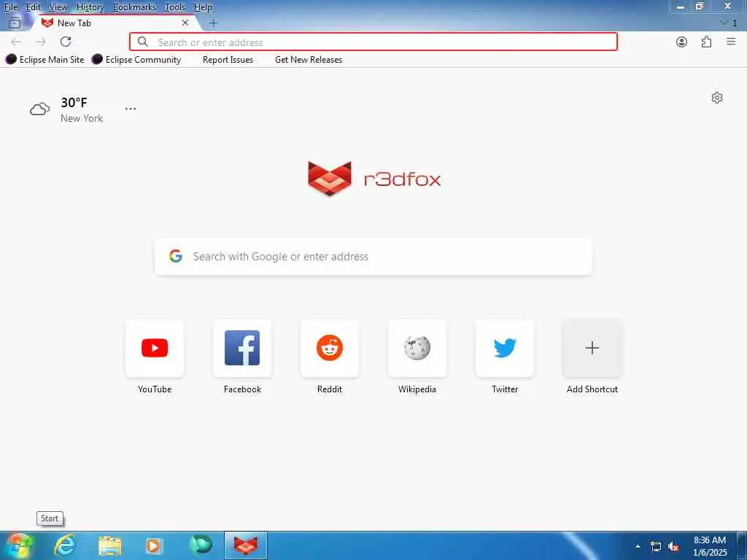This screenshot has height=560, width=747.
Task: Restore down the r3dfox window
Action: coord(700,7)
